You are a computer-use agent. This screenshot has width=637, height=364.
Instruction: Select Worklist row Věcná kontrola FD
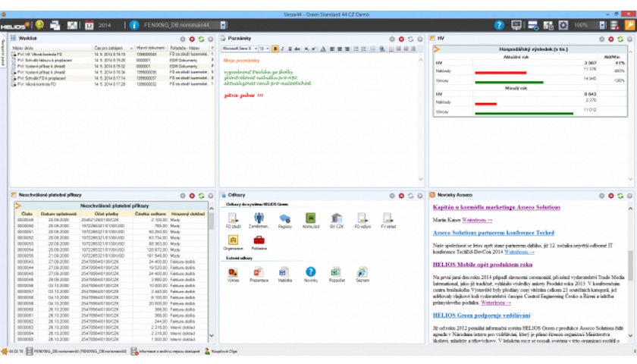(112, 84)
